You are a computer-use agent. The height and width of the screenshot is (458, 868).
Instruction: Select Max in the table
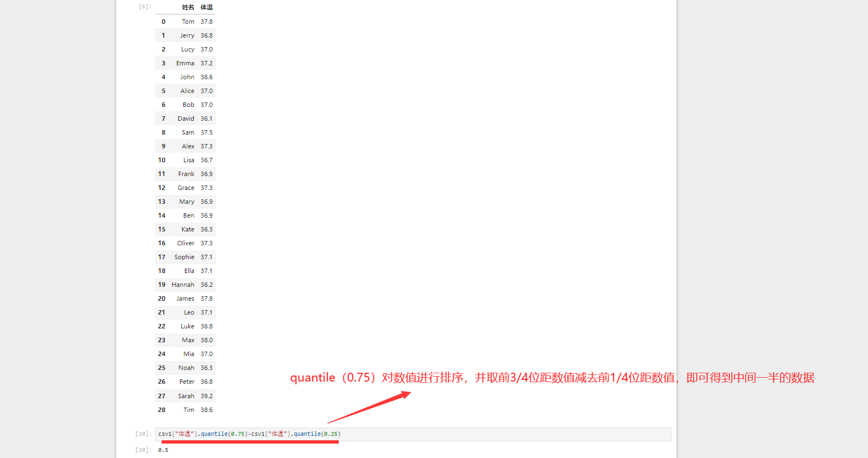[188, 340]
